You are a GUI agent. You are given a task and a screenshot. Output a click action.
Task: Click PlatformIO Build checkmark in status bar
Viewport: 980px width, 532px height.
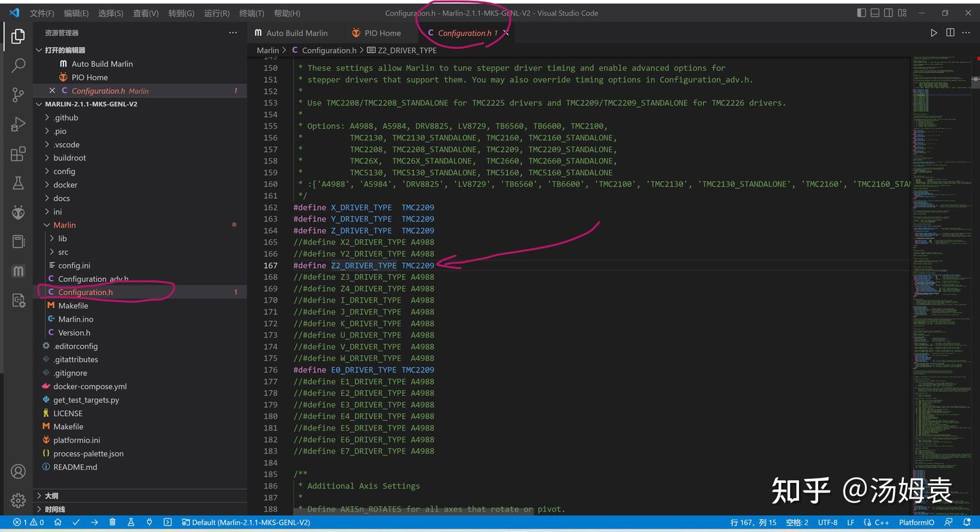[x=76, y=522]
